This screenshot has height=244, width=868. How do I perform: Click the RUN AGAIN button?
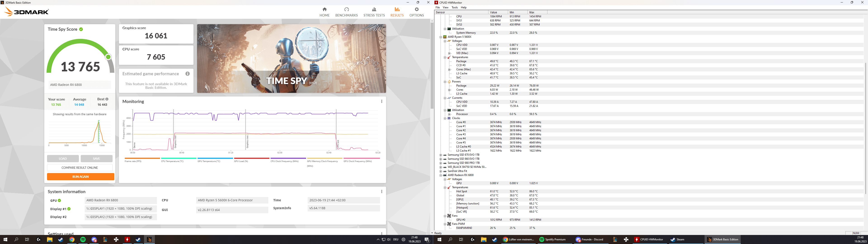80,177
